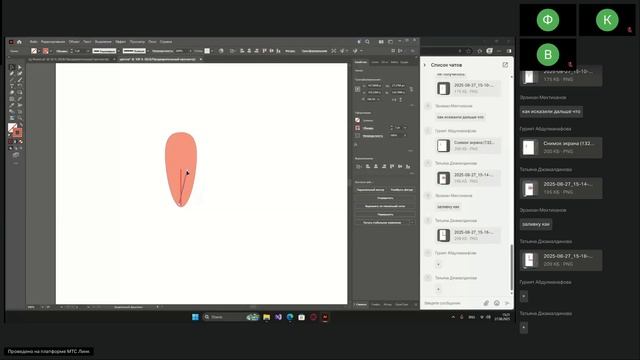
Task: Open Microsoft Edge from the taskbar
Action: (290, 317)
